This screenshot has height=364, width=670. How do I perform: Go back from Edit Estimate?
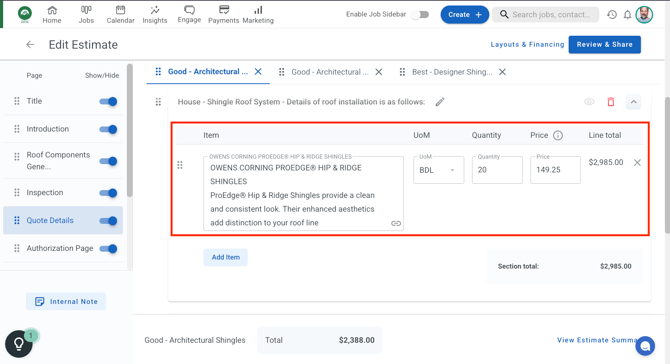[30, 44]
